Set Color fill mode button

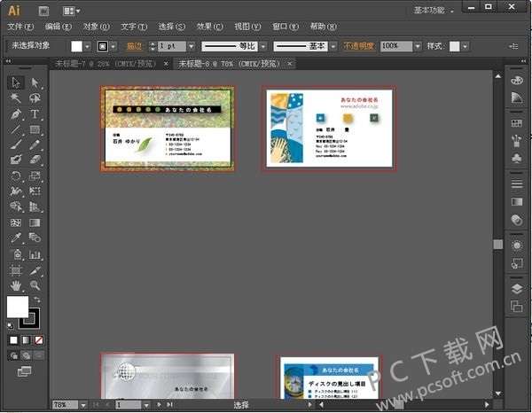(13, 340)
